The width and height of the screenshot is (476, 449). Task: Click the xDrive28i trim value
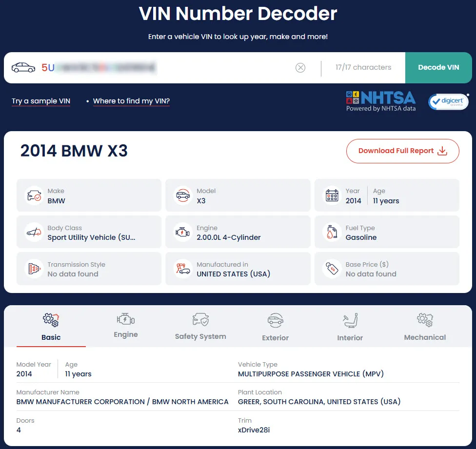[x=254, y=430]
